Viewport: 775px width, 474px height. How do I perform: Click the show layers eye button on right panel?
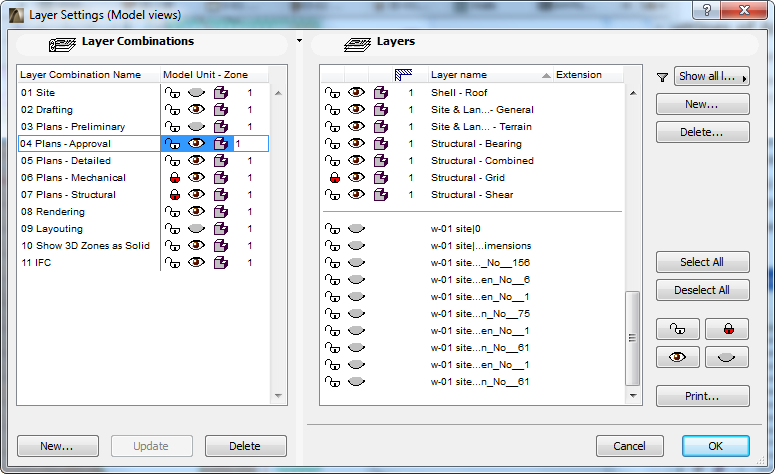click(678, 357)
